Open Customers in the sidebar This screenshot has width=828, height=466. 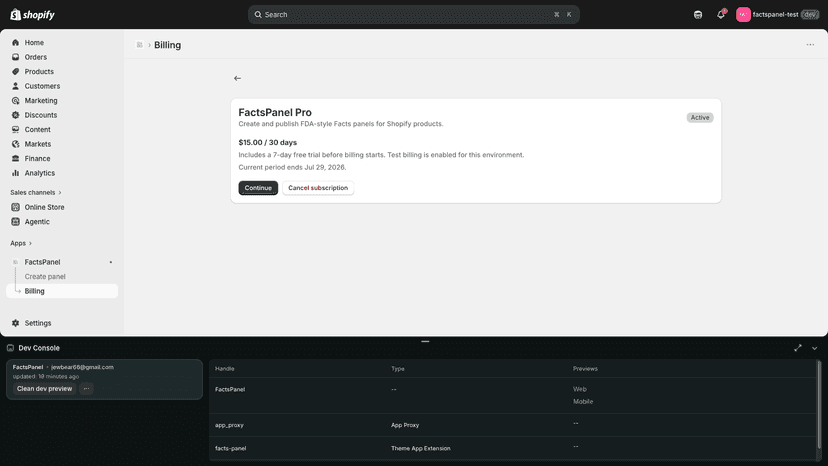(x=42, y=86)
